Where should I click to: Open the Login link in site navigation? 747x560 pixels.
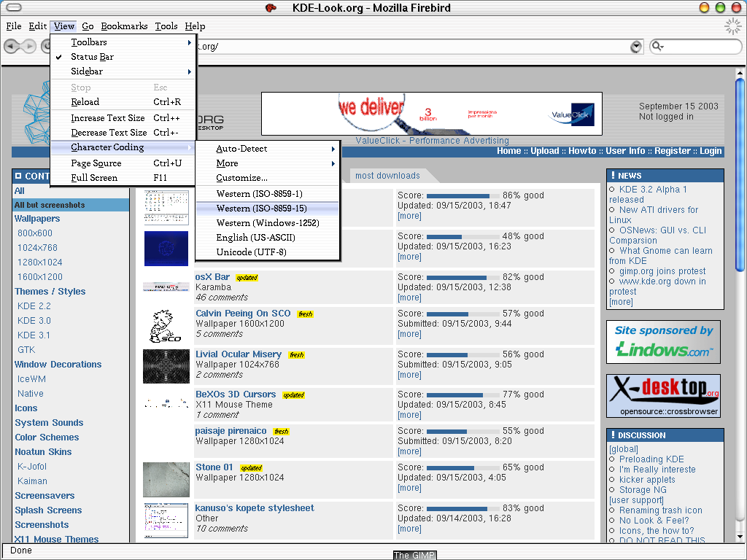coord(711,151)
